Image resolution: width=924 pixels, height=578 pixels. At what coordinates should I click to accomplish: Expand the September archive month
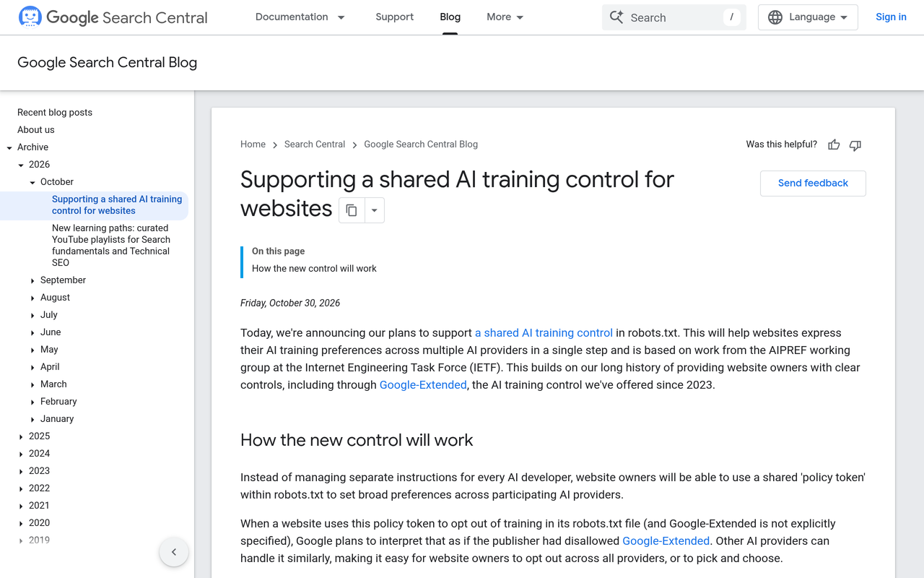coord(32,280)
